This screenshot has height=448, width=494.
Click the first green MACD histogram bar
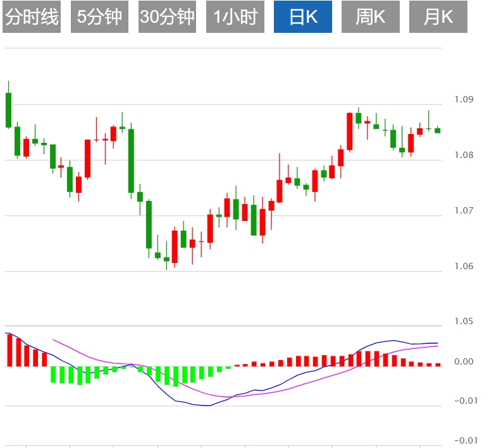coord(53,374)
